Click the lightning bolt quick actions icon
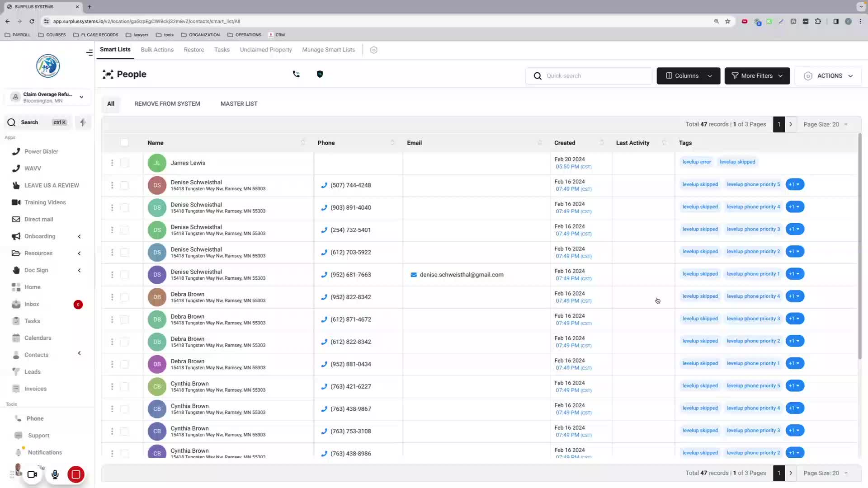Screen dimensions: 868x488 coord(83,122)
